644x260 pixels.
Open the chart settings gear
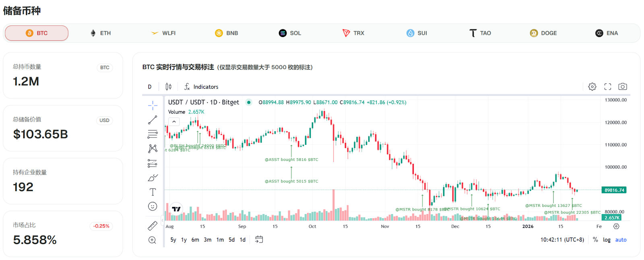click(x=592, y=86)
